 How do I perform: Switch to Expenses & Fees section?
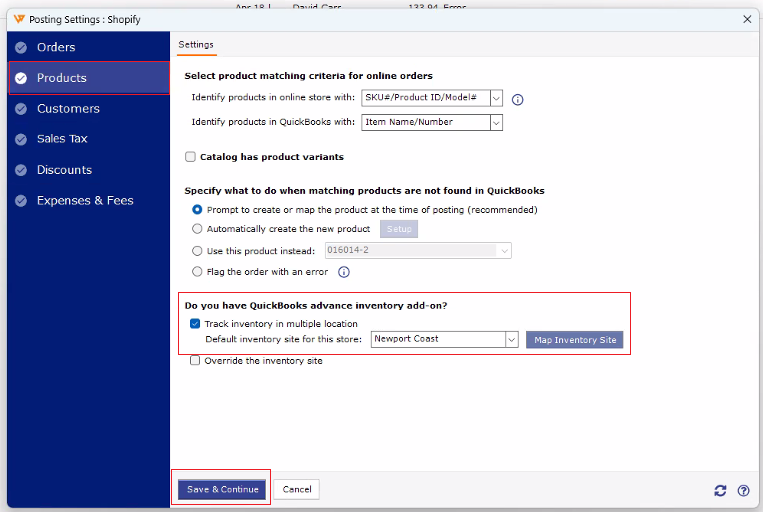[x=89, y=201]
